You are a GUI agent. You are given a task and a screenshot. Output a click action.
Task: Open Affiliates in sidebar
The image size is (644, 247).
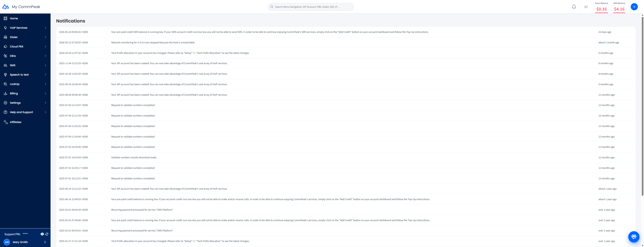click(x=16, y=122)
